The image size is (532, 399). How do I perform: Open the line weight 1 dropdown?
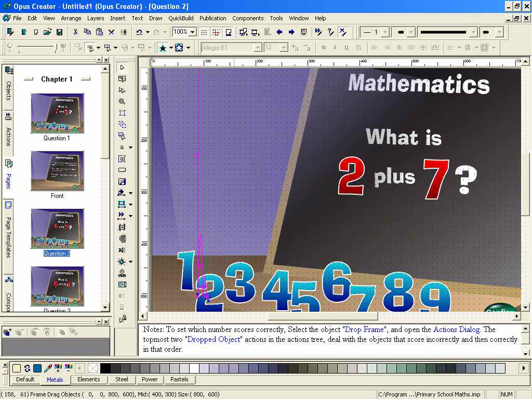(385, 32)
